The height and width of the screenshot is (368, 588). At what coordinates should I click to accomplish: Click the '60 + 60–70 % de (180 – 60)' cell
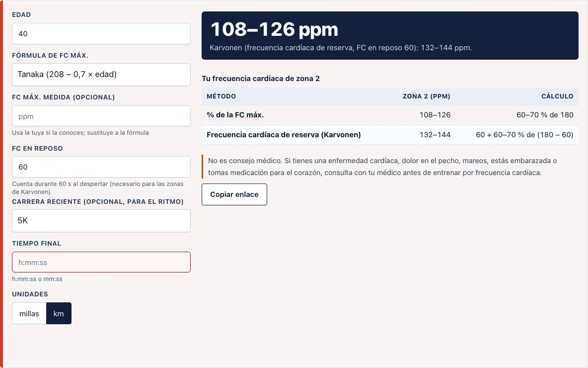(524, 135)
